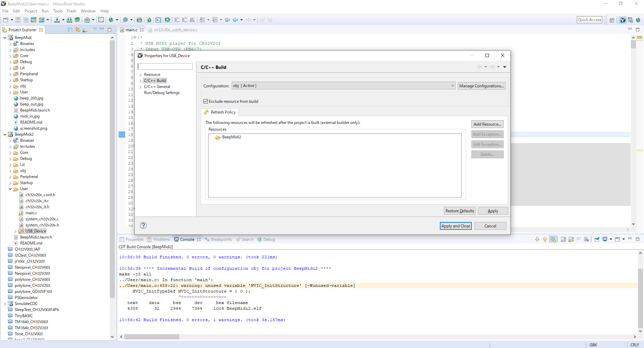Viewport: 644px width, 348px height.
Task: Toggle 'Exclude resource from build' checkbox
Action: pyautogui.click(x=206, y=101)
